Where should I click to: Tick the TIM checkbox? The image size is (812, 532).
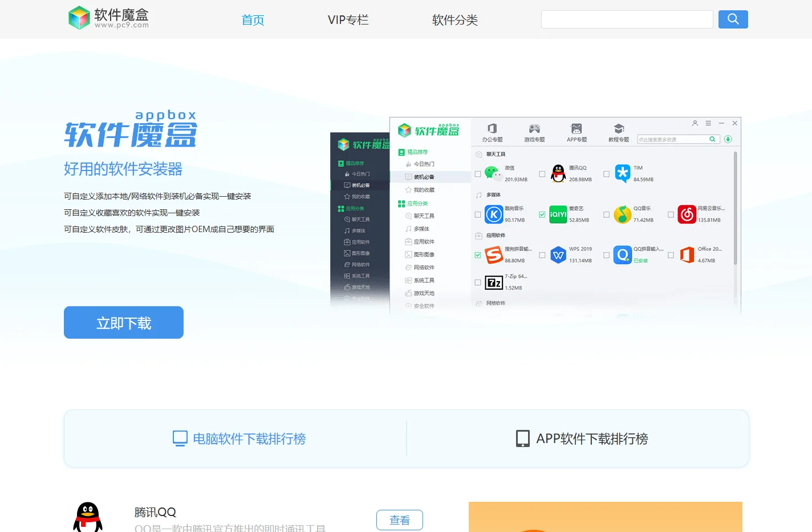(x=606, y=174)
